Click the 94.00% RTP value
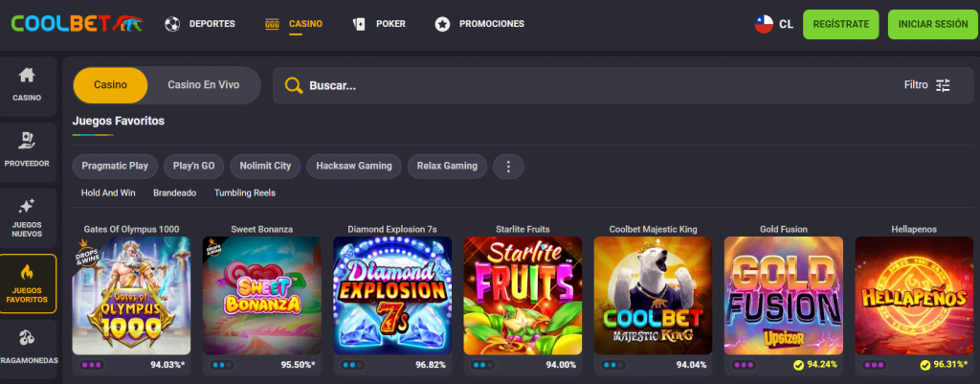The height and width of the screenshot is (384, 980). 561,365
